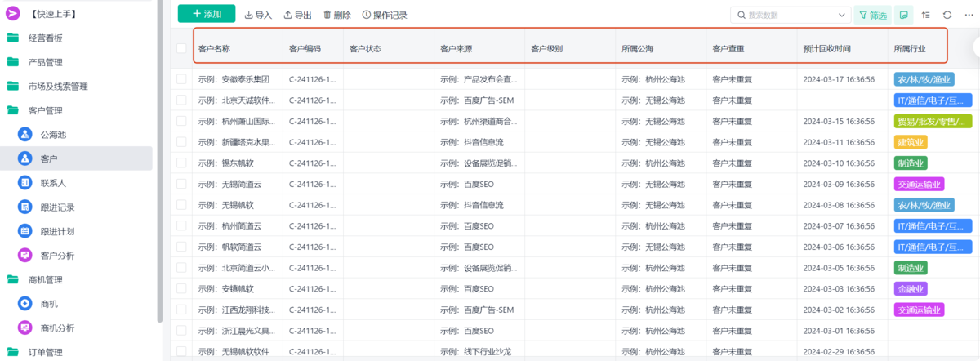The image size is (980, 361).
Task: Open the 跟进计划 sidebar icon
Action: coord(24,231)
